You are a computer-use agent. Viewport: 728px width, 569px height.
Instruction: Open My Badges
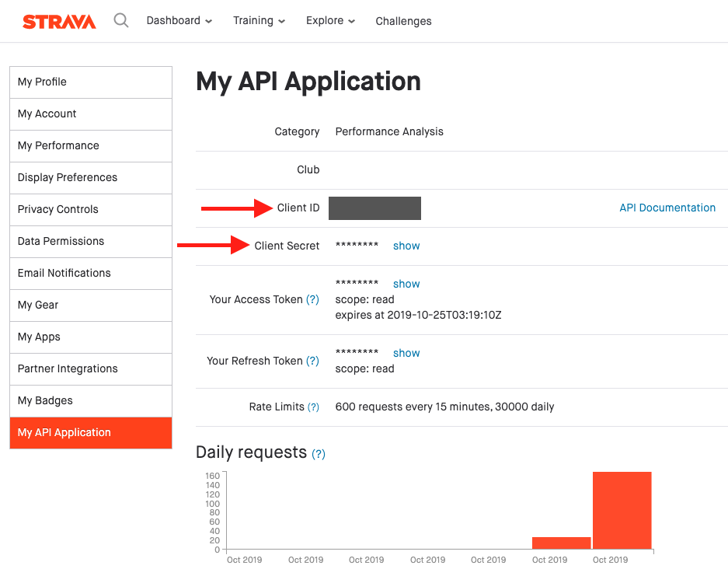pos(91,401)
